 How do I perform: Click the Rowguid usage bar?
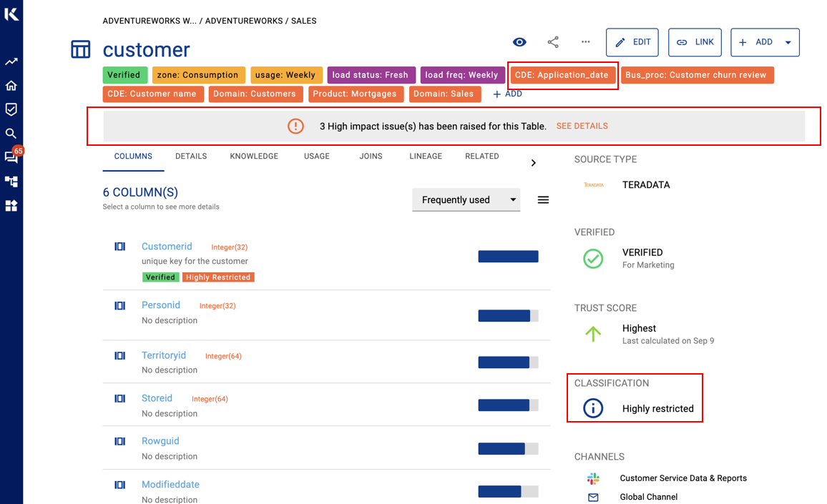pos(509,449)
